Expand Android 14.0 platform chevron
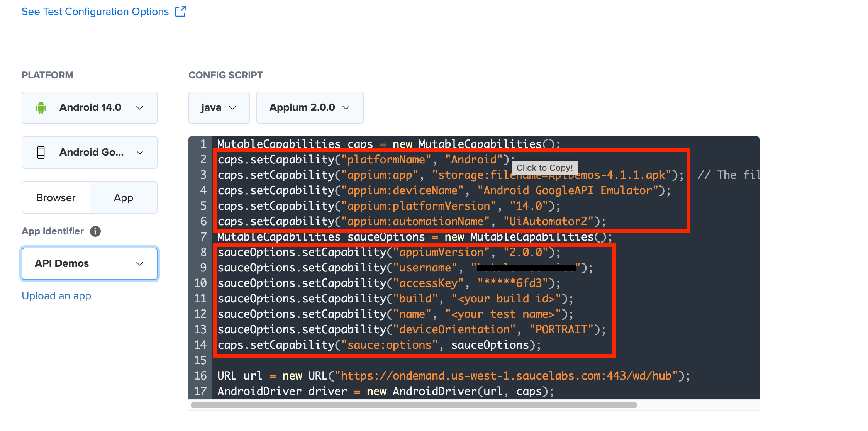Viewport: 868px width, 431px height. [x=140, y=108]
